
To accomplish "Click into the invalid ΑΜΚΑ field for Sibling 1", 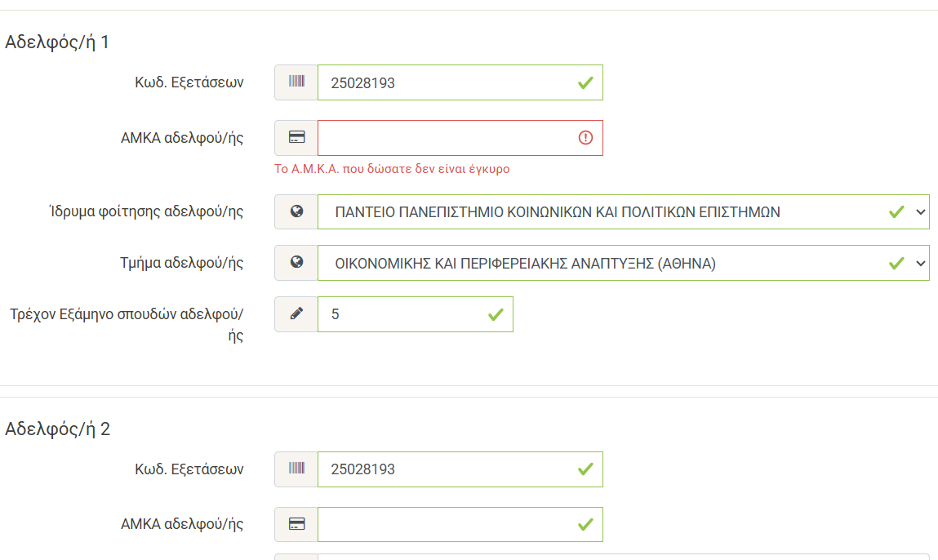I will click(x=441, y=138).
